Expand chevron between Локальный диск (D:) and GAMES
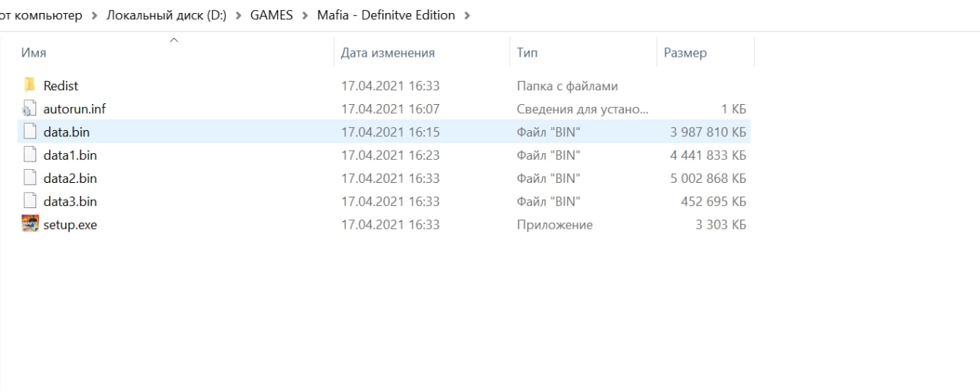 tap(239, 15)
